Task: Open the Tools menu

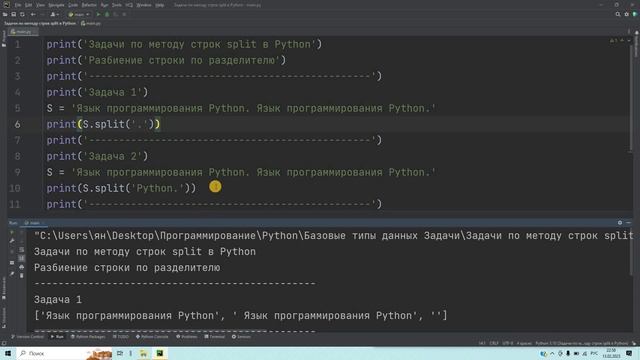Action: pyautogui.click(x=117, y=5)
